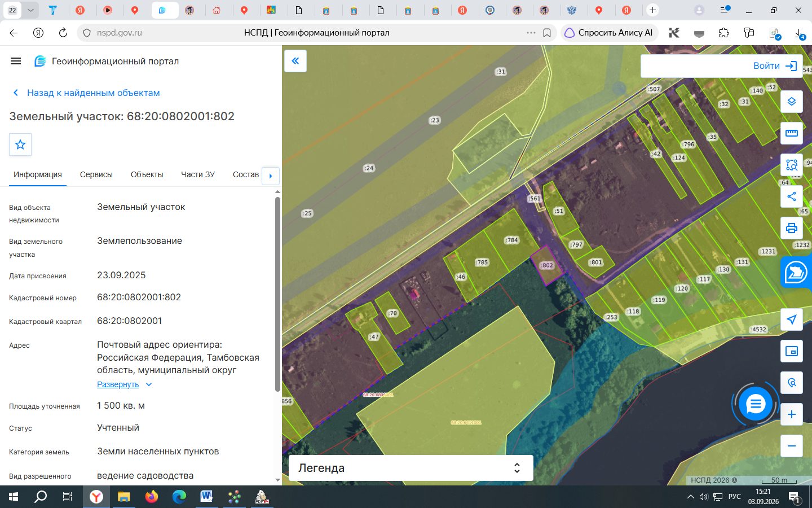
Task: Zoom out on the map
Action: pos(792,446)
